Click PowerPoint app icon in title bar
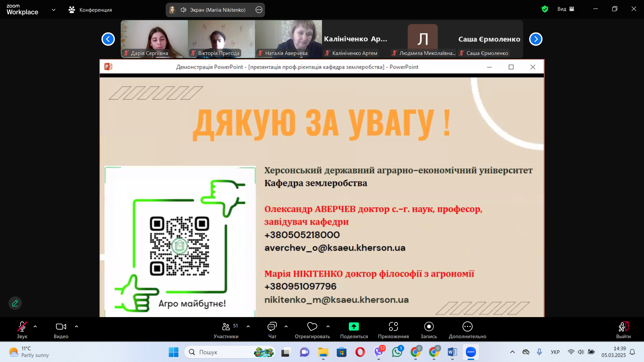The height and width of the screenshot is (362, 644). click(108, 67)
